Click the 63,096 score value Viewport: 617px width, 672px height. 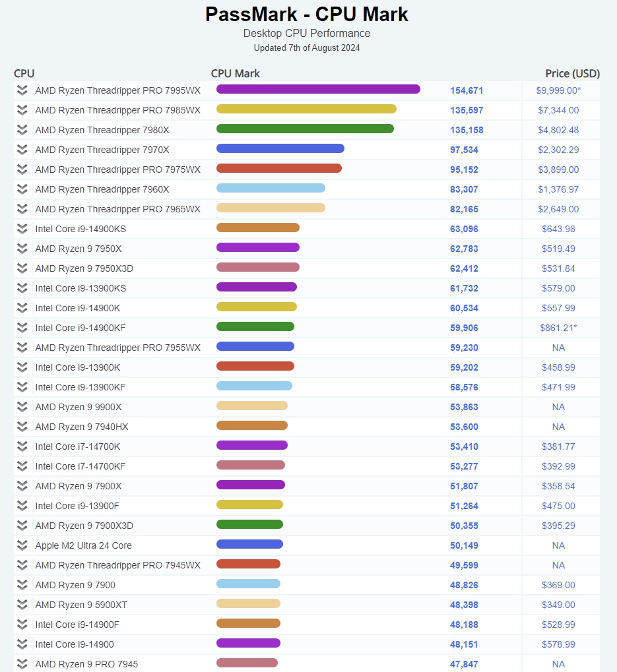pyautogui.click(x=464, y=229)
